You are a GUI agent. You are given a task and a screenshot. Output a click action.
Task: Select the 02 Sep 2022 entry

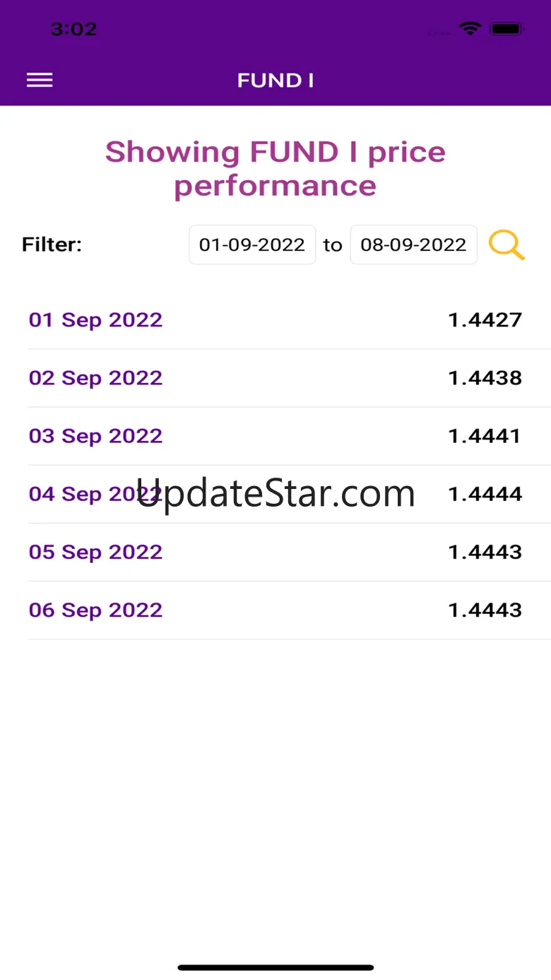pyautogui.click(x=95, y=378)
